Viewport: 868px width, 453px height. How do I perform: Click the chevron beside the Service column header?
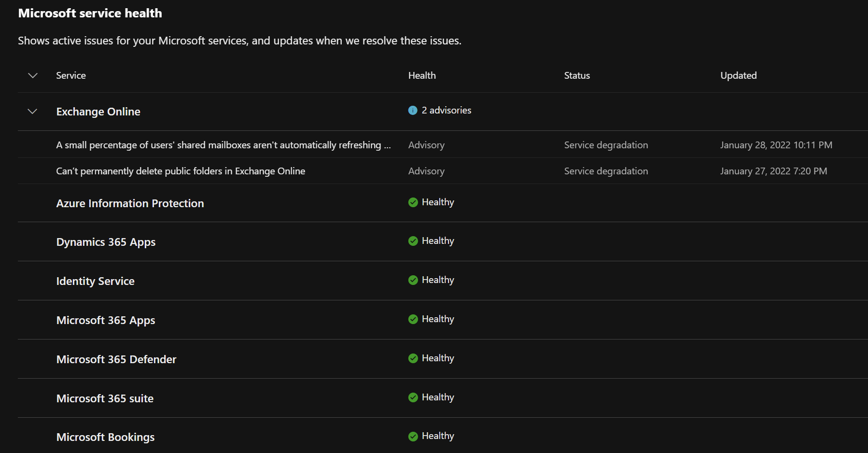pyautogui.click(x=32, y=76)
